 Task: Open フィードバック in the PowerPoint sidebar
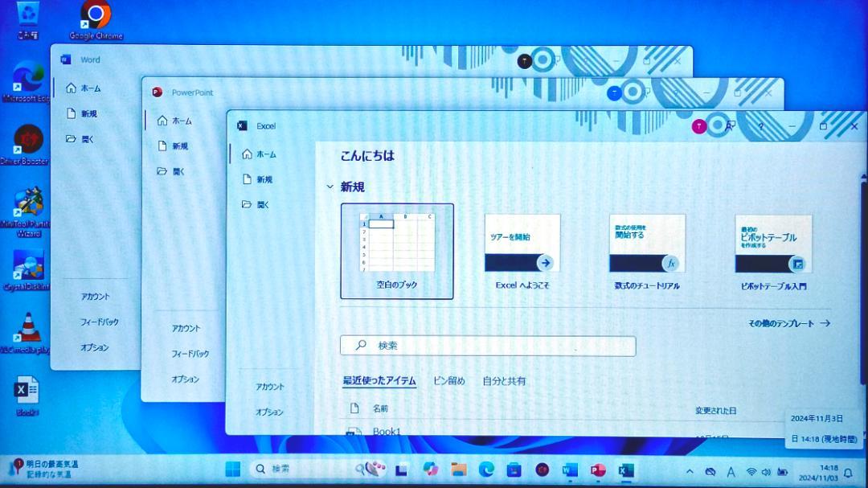190,354
